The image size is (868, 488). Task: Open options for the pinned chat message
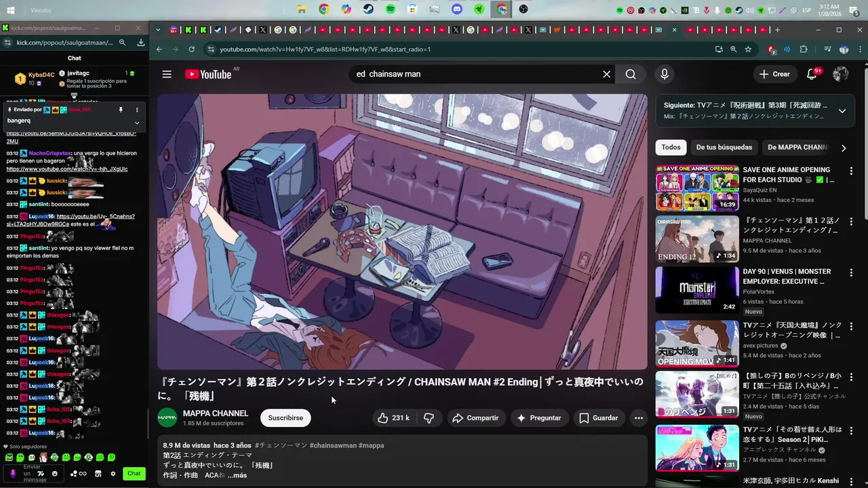(137, 110)
